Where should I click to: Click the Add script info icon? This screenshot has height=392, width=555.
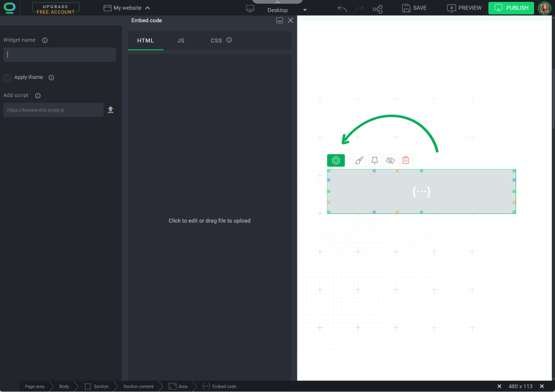point(38,96)
